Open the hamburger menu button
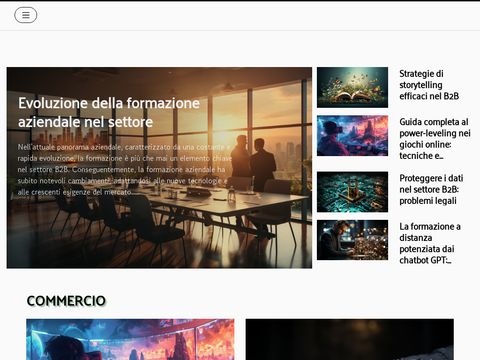This screenshot has width=480, height=360. click(x=26, y=15)
